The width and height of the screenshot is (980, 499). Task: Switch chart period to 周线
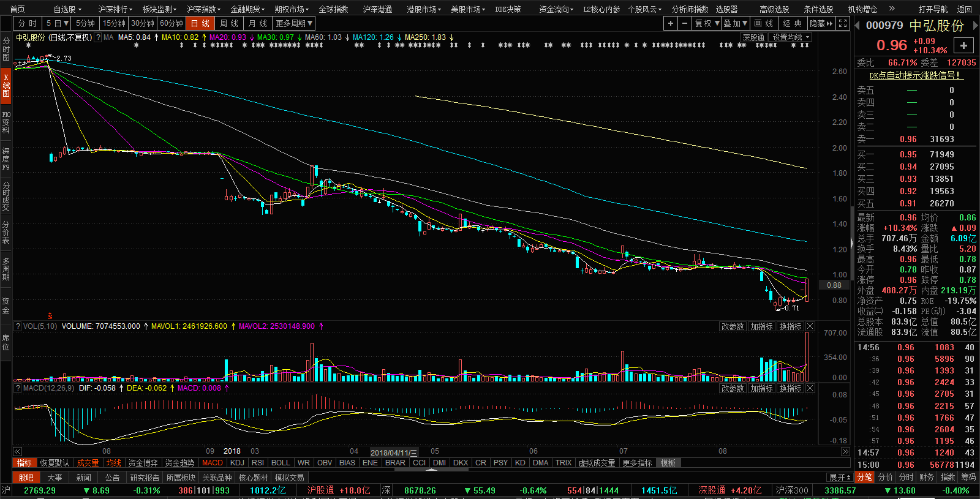coord(229,23)
